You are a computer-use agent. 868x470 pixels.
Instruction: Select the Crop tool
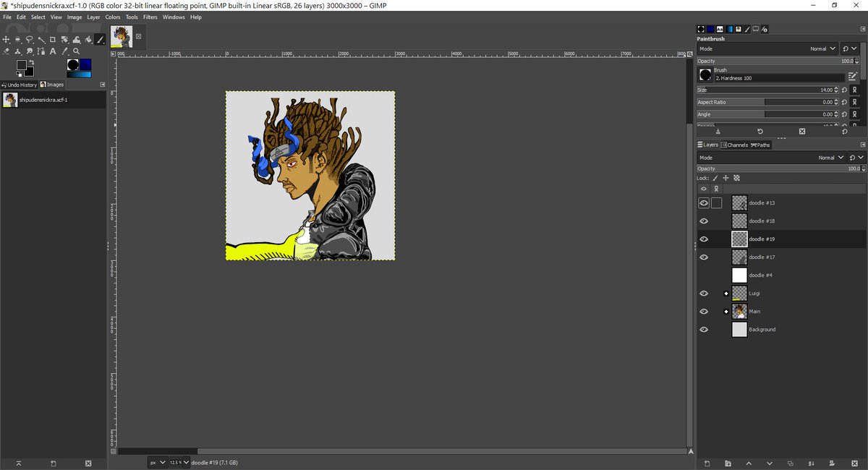(53, 40)
